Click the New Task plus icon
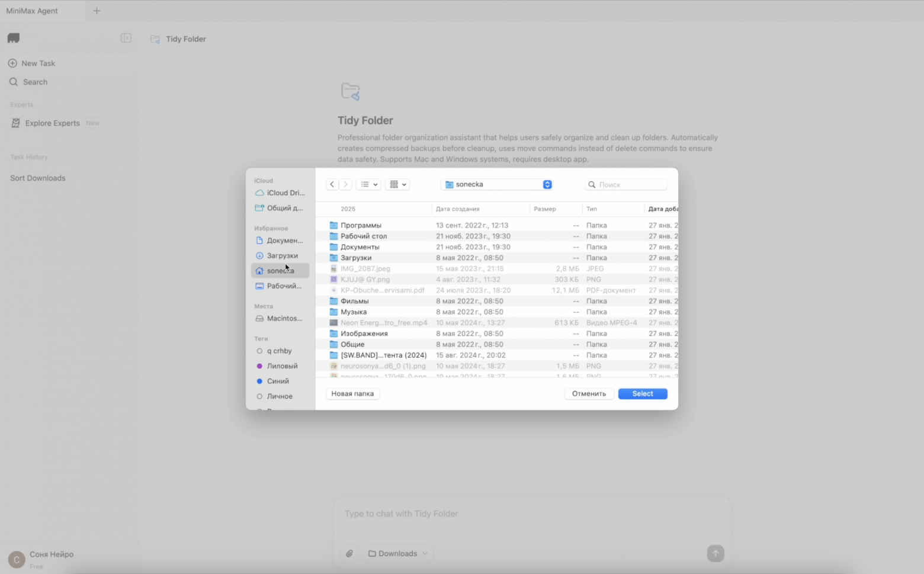 12,63
